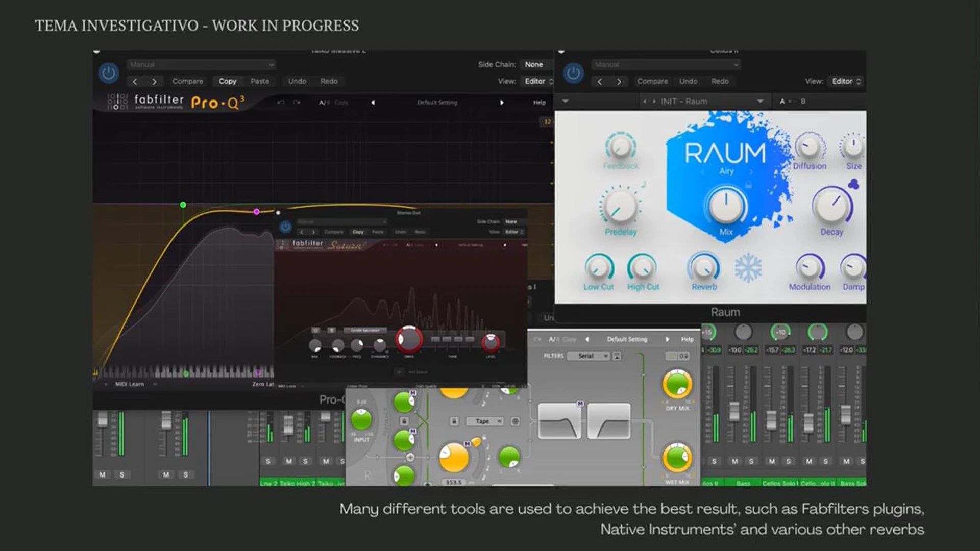Select the high-pass filter shape panel
The width and height of the screenshot is (980, 551).
pos(608,421)
